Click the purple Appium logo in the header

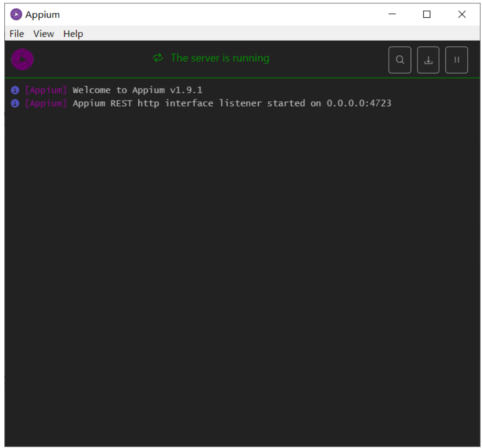[22, 59]
